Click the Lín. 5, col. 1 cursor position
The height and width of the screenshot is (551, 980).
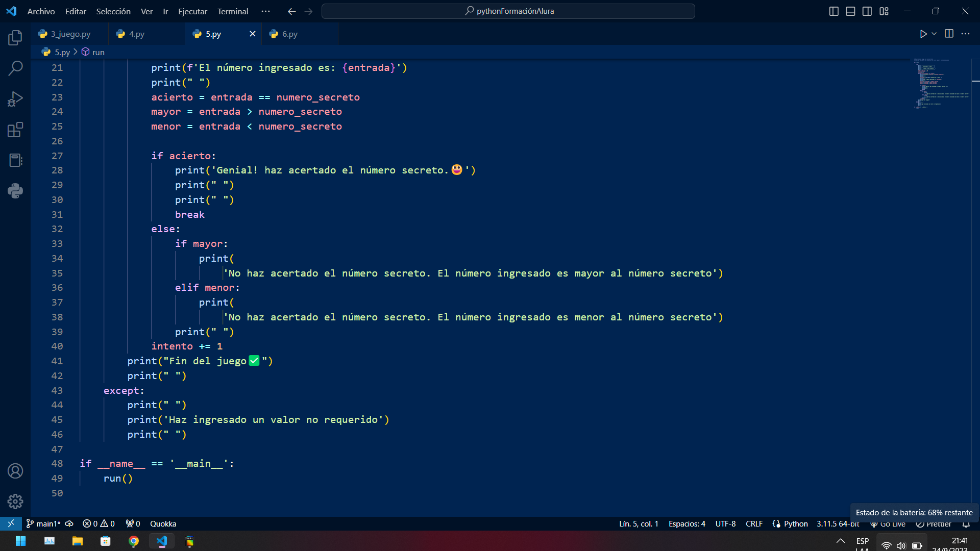(639, 523)
